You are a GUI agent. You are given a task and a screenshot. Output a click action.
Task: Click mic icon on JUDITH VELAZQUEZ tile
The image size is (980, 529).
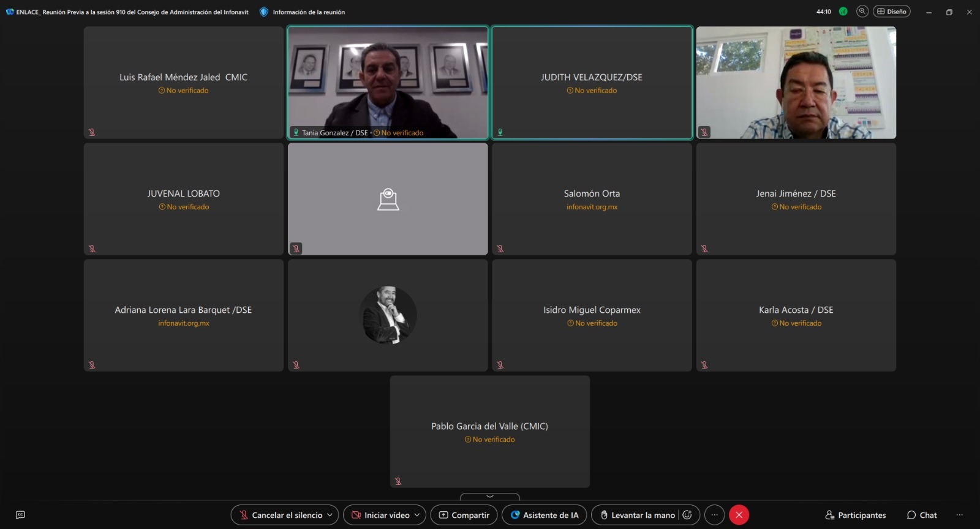[x=500, y=132]
